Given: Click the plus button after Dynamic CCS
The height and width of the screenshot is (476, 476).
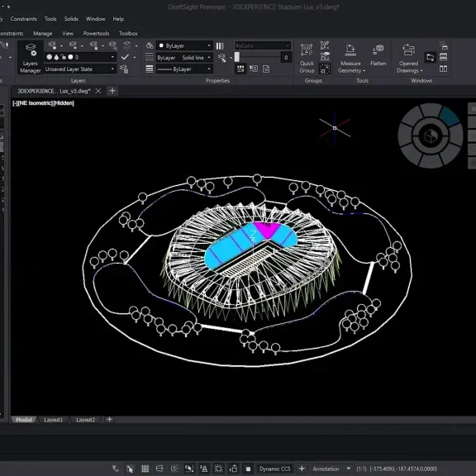Looking at the screenshot, I should coord(302,469).
